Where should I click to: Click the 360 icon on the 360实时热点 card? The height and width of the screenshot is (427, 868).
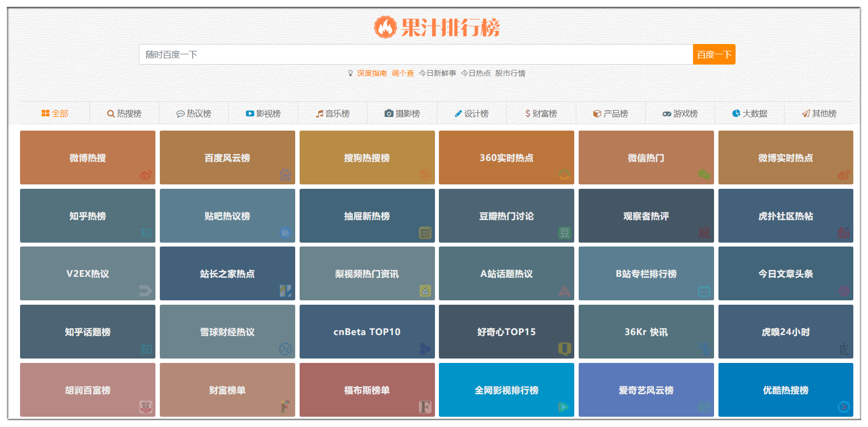coord(564,175)
